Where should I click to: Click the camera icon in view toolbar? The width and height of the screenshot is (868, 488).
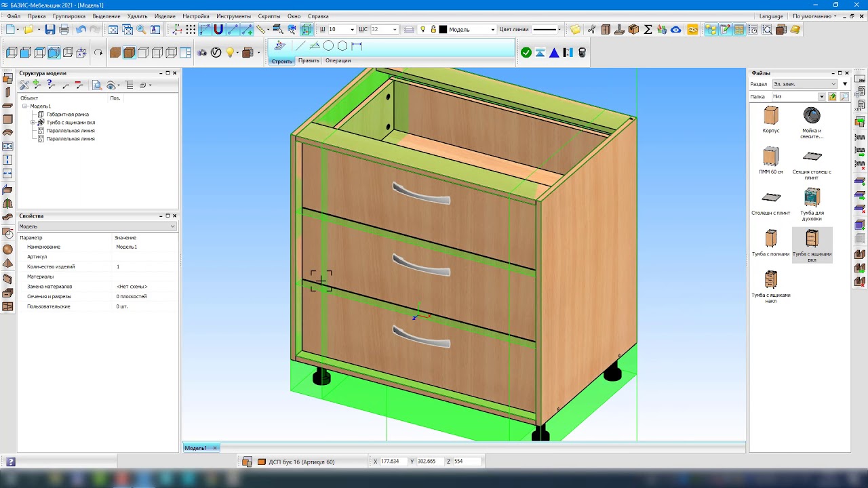coord(202,52)
